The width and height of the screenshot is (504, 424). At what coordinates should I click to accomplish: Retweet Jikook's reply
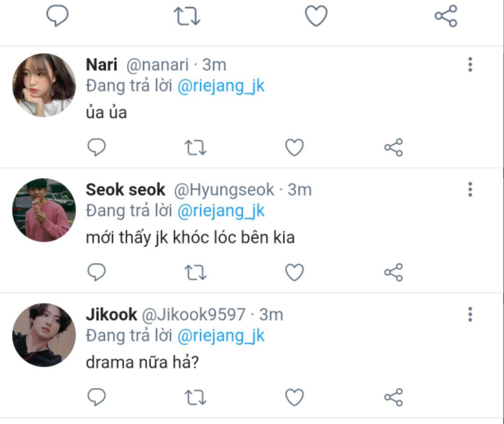pos(196,397)
